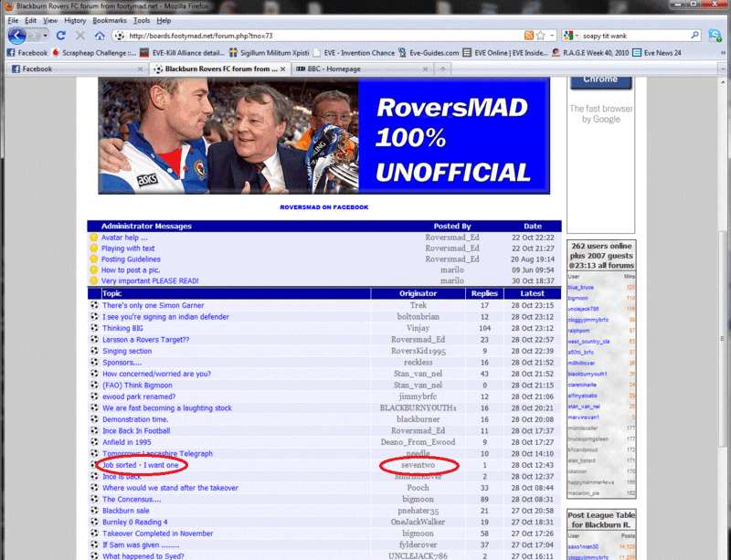This screenshot has width=731, height=560.
Task: Open 'Burnley 0 Reading 4' topic
Action: click(134, 522)
